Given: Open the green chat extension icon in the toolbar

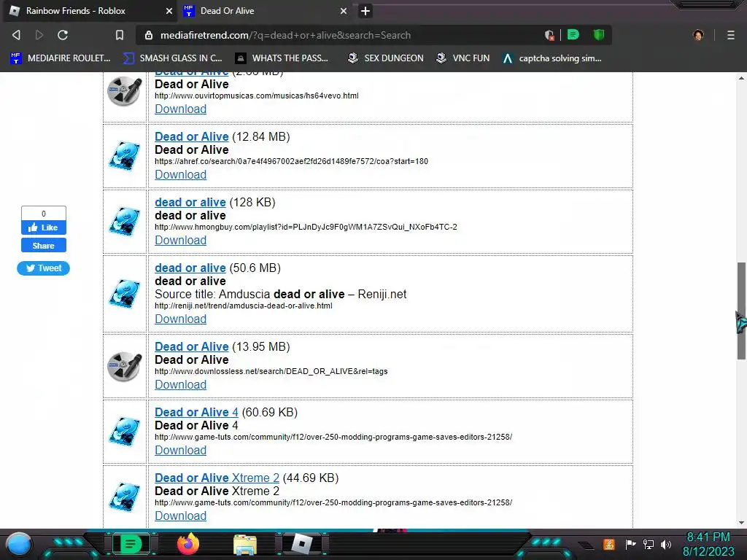Looking at the screenshot, I should point(573,34).
